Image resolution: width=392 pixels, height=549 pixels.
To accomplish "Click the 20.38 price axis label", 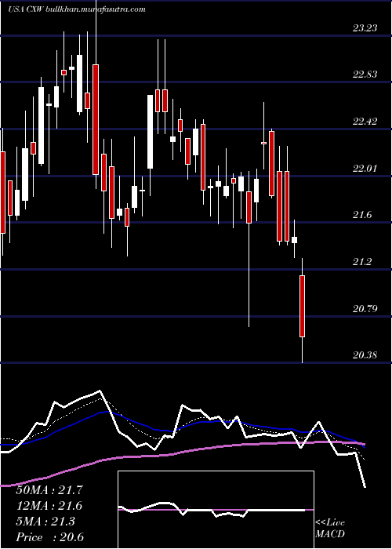I will [365, 355].
